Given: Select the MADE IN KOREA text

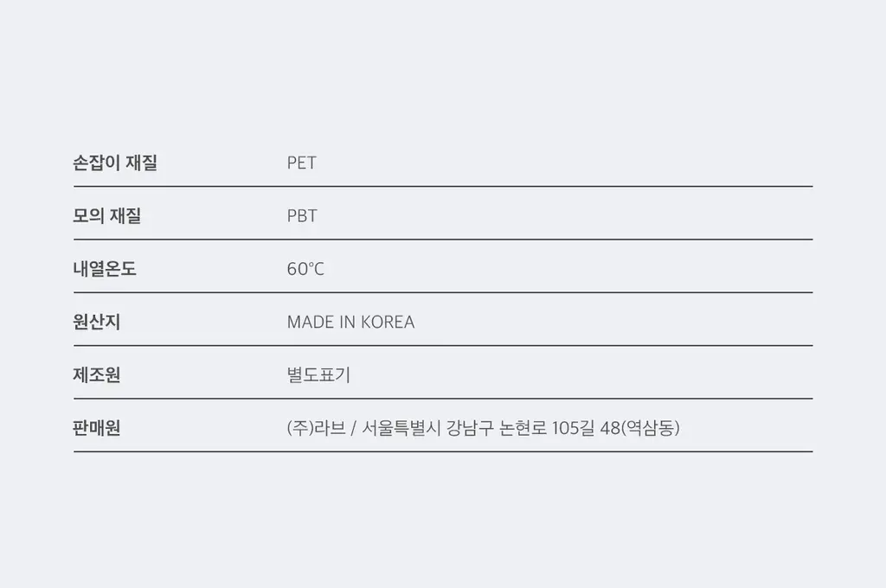Looking at the screenshot, I should 351,322.
